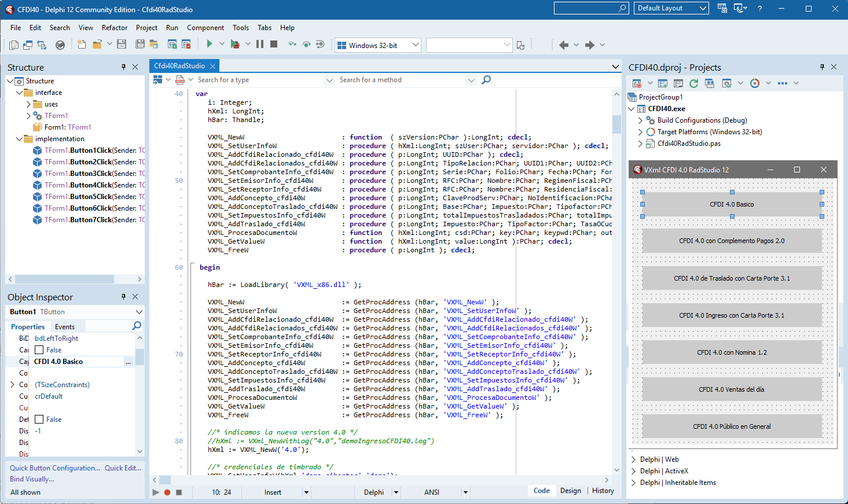Image resolution: width=848 pixels, height=504 pixels.
Task: Select the CFDI 4.0 Ventas del día button
Action: tap(732, 389)
